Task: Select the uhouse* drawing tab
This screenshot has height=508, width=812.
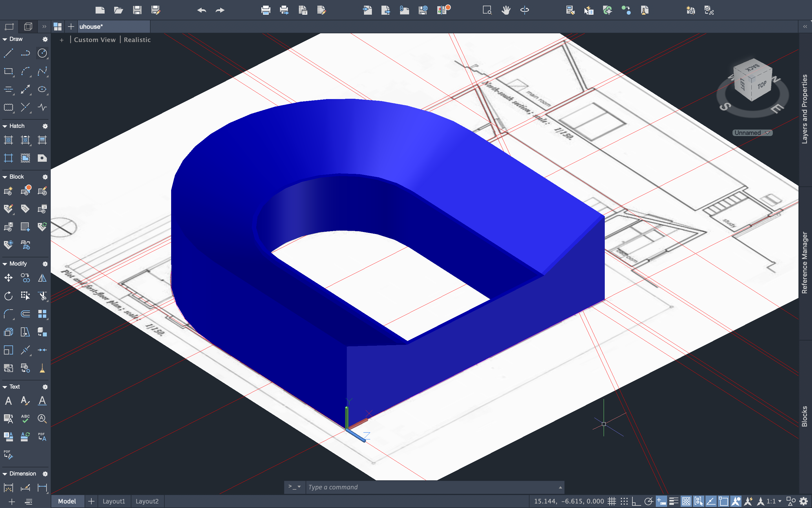Action: pos(114,27)
